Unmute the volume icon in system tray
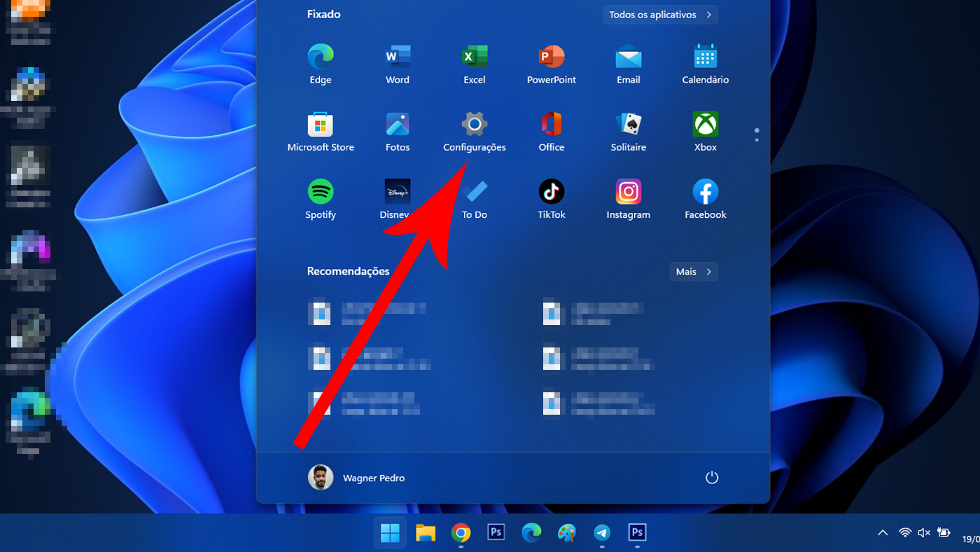The height and width of the screenshot is (552, 980). pyautogui.click(x=924, y=533)
